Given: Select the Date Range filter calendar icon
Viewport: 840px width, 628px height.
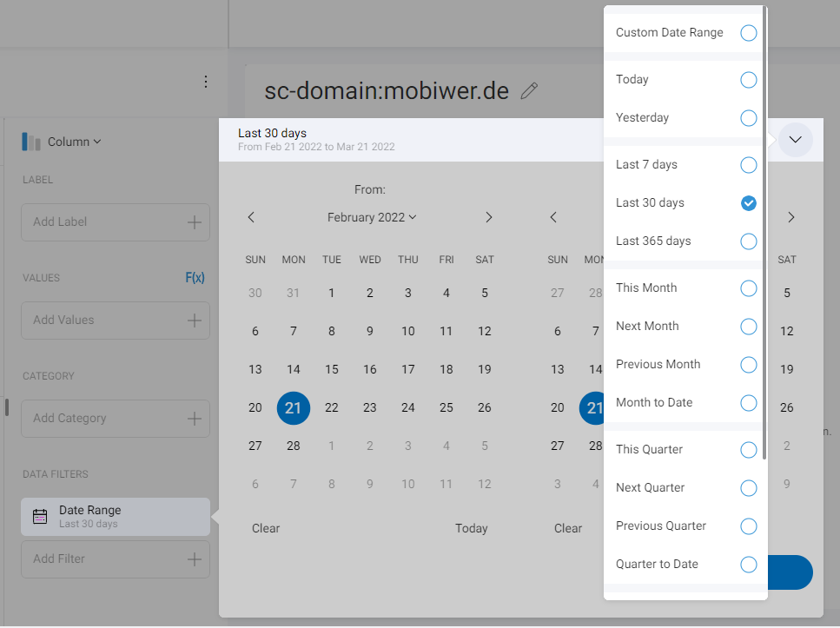Looking at the screenshot, I should 40,517.
